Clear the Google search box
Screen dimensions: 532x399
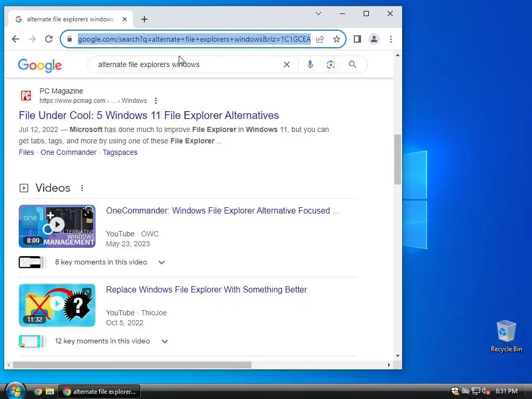pyautogui.click(x=287, y=64)
